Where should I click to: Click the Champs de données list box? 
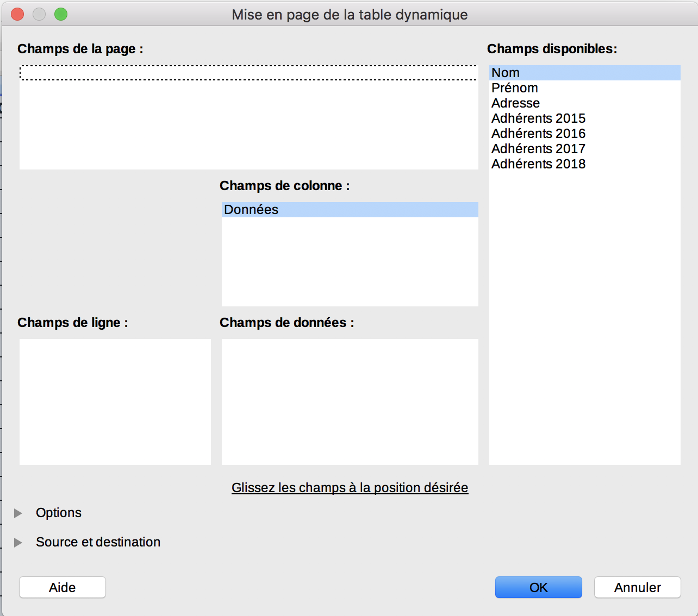coord(350,402)
